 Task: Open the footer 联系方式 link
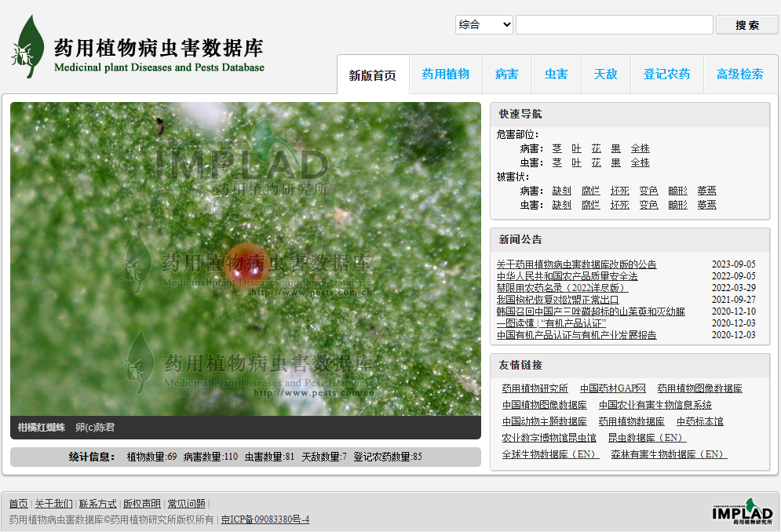click(97, 504)
